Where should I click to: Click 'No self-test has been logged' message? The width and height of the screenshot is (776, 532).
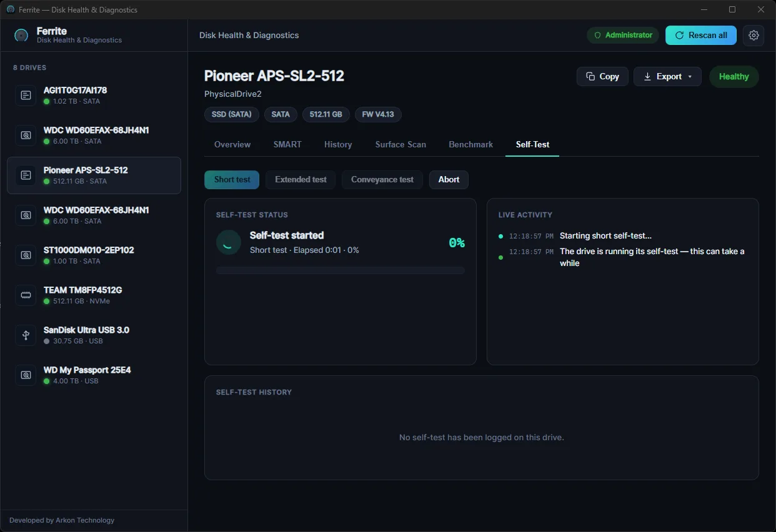click(x=482, y=438)
